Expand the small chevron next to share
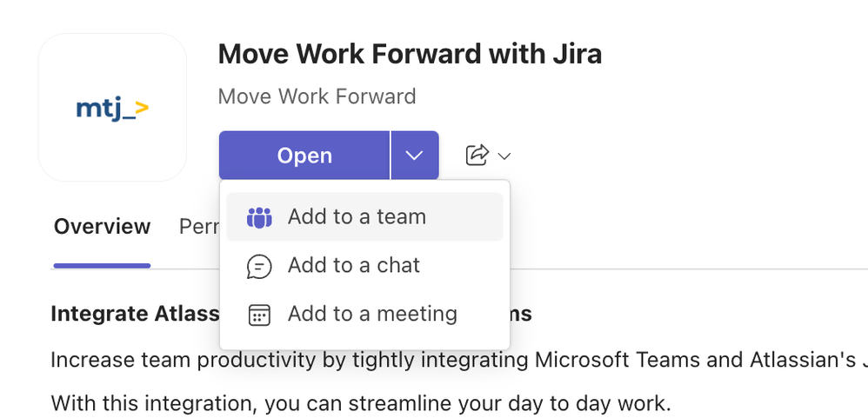 click(504, 156)
